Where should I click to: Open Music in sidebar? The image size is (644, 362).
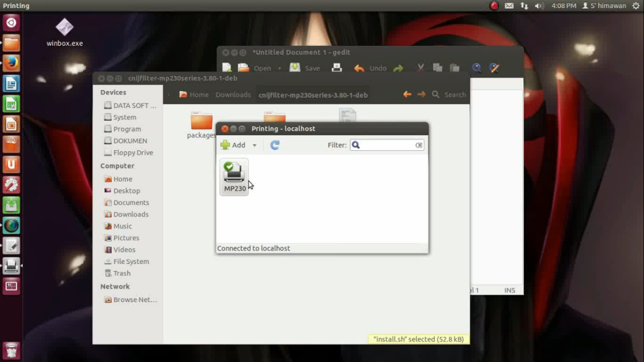pyautogui.click(x=118, y=226)
